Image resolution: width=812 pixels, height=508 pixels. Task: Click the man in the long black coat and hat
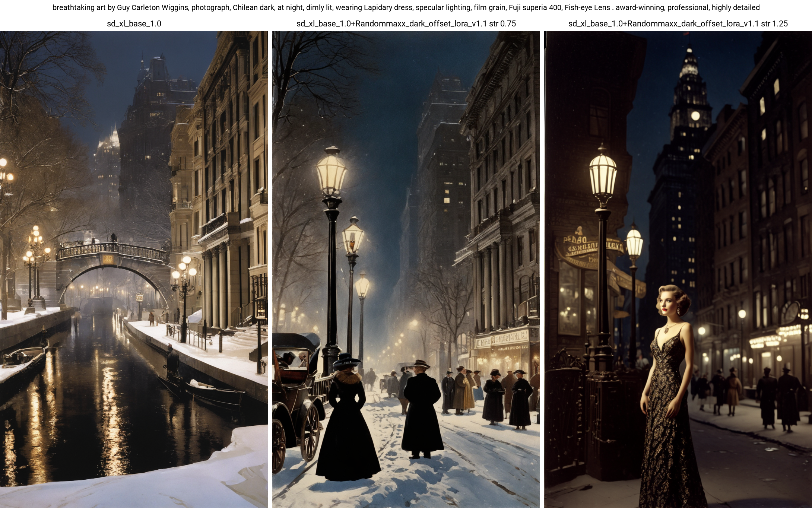pyautogui.click(x=422, y=410)
